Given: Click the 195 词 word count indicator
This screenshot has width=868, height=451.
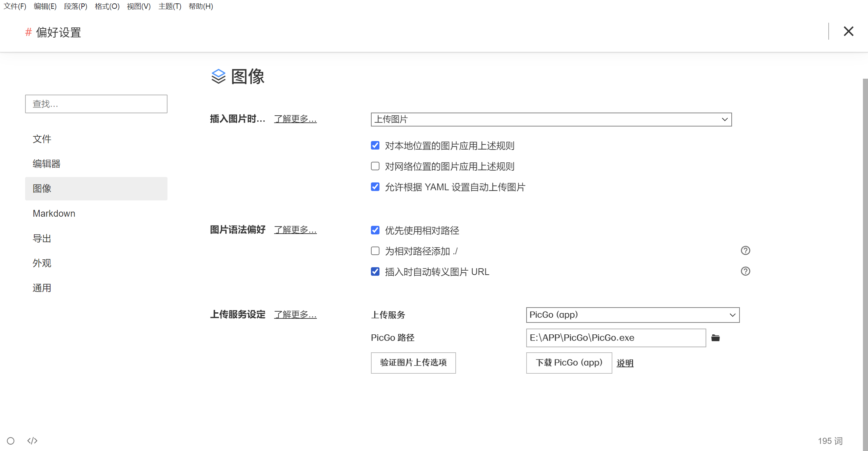Looking at the screenshot, I should (830, 440).
